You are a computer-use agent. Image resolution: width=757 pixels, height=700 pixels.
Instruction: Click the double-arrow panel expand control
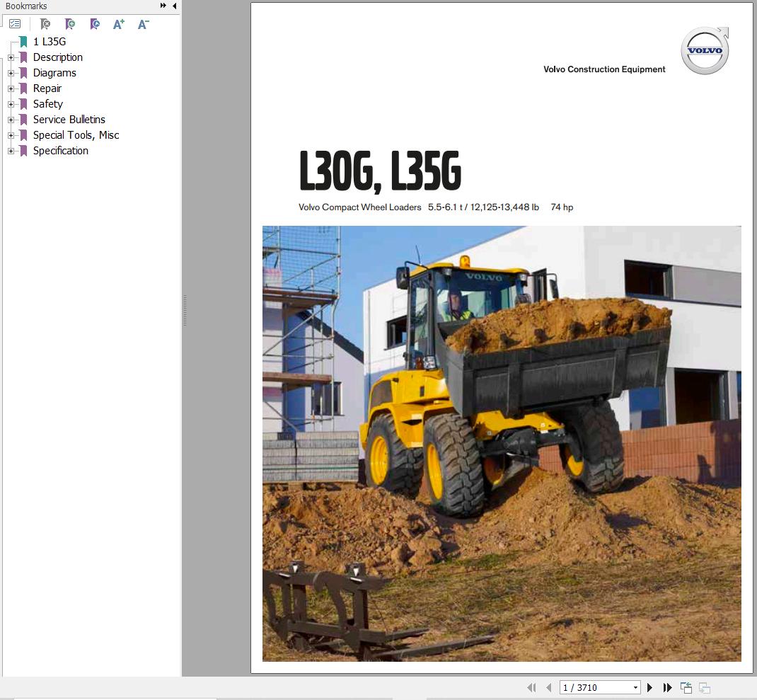click(163, 6)
